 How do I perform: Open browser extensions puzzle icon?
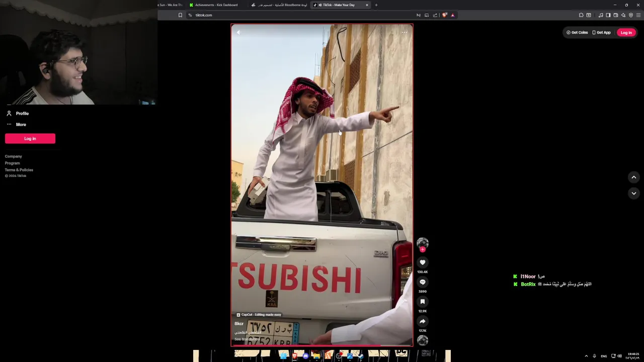[581, 15]
